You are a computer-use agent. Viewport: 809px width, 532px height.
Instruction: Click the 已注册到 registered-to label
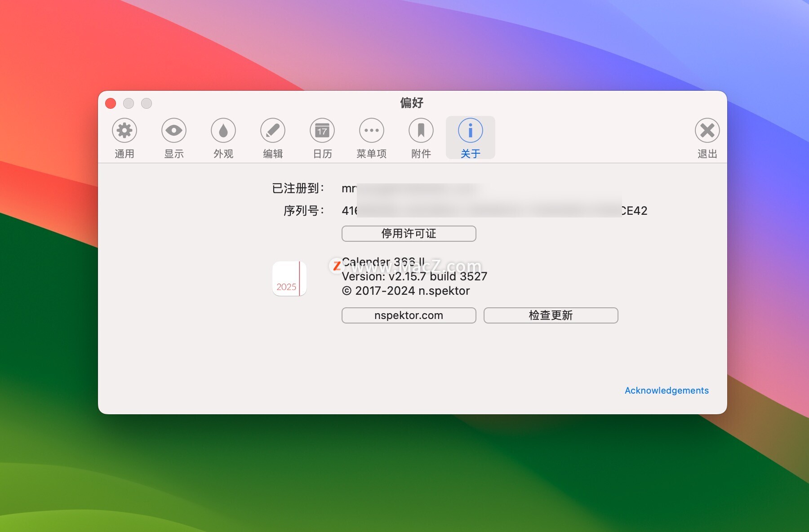[298, 188]
